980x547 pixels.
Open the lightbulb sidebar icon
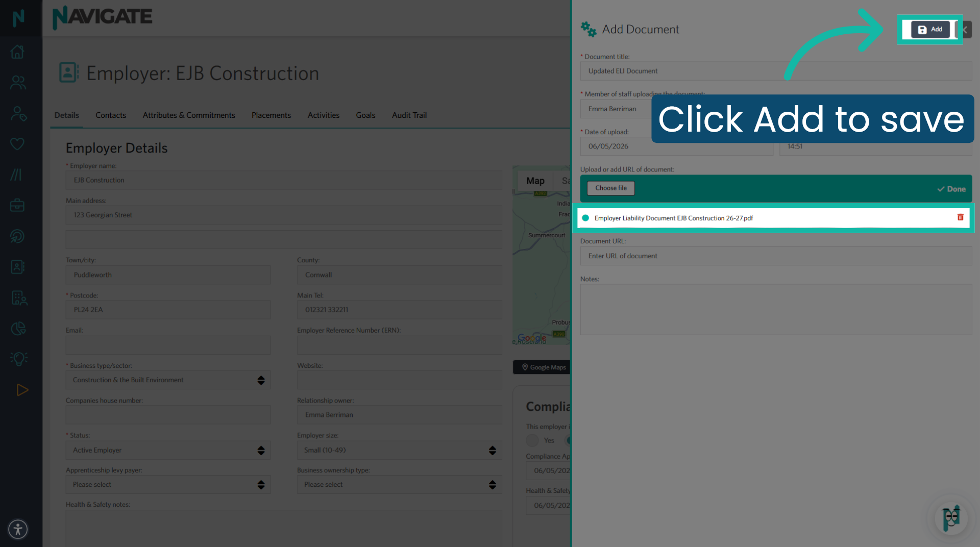click(x=19, y=359)
